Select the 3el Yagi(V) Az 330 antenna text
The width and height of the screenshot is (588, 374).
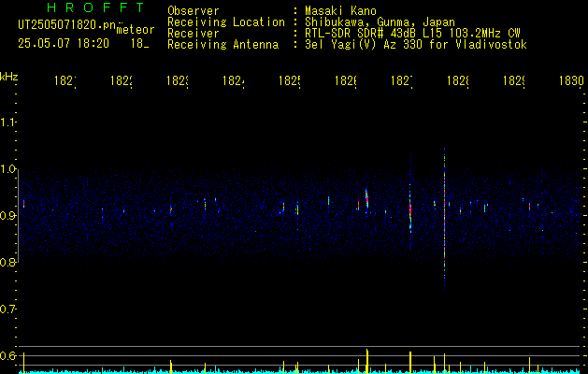[416, 45]
